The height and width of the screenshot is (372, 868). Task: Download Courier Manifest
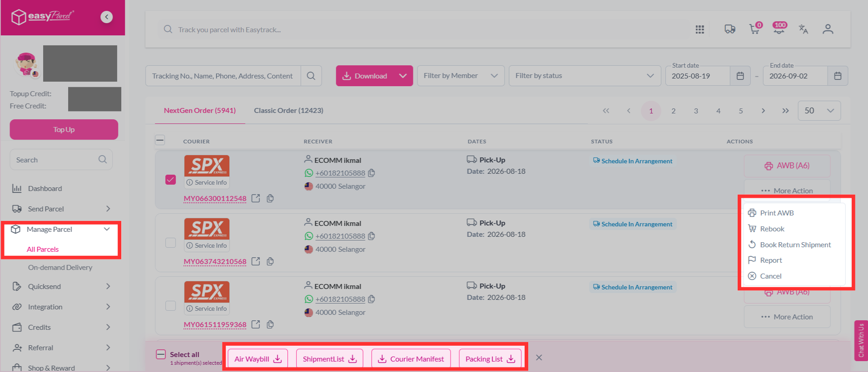[411, 359]
